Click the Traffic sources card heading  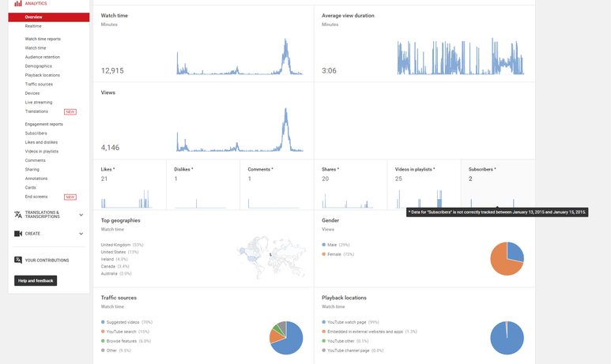coord(119,298)
